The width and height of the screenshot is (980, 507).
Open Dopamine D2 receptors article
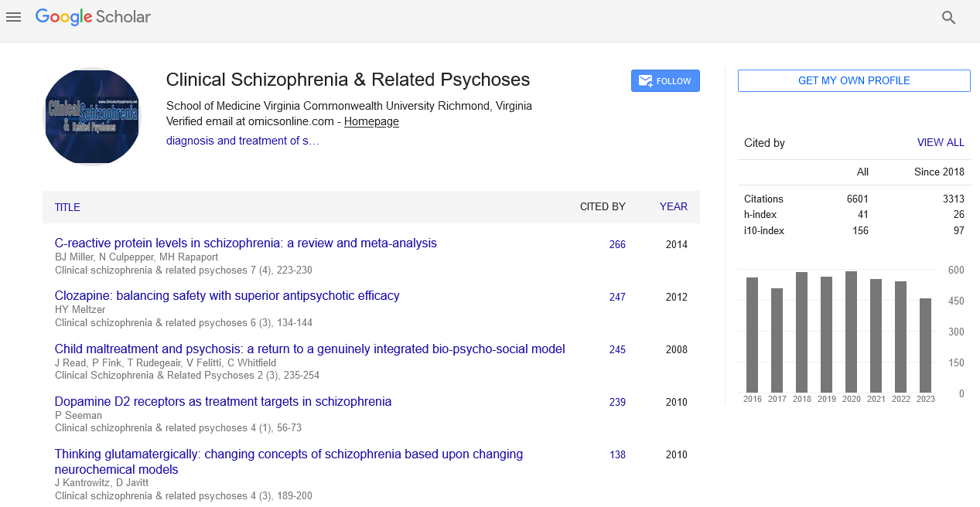click(223, 402)
